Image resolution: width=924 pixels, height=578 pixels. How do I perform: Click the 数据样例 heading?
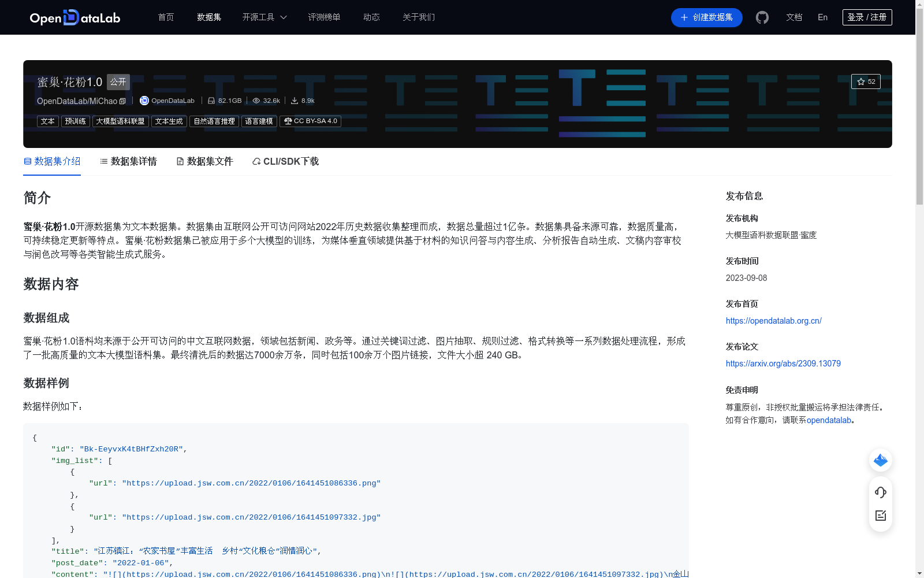[x=46, y=383]
